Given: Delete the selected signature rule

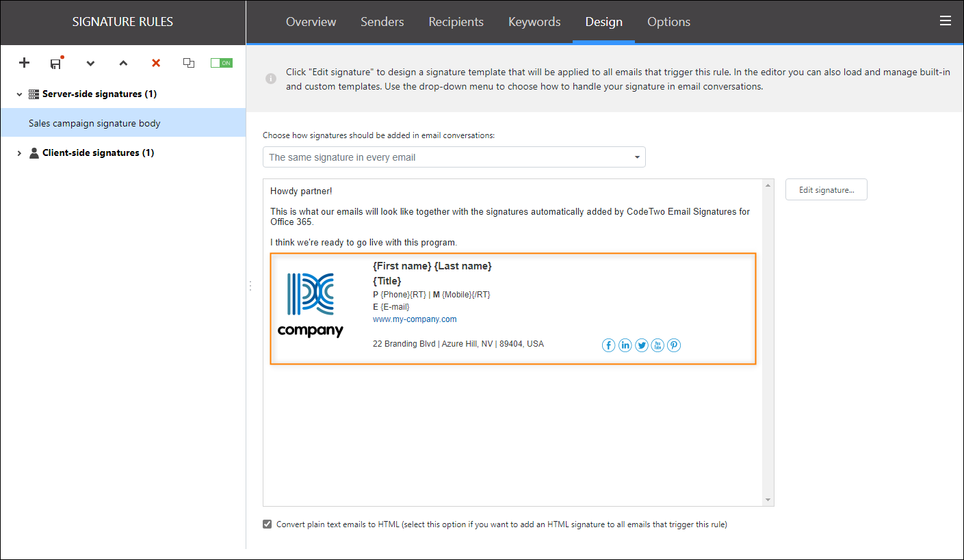Looking at the screenshot, I should (155, 63).
